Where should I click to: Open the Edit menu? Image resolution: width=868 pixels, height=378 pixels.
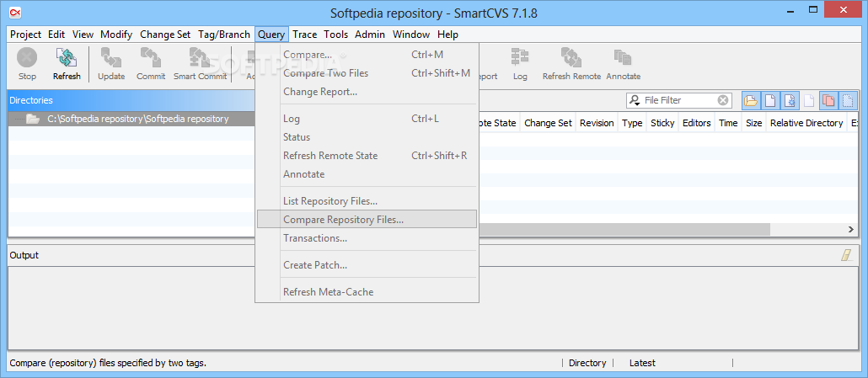click(56, 35)
